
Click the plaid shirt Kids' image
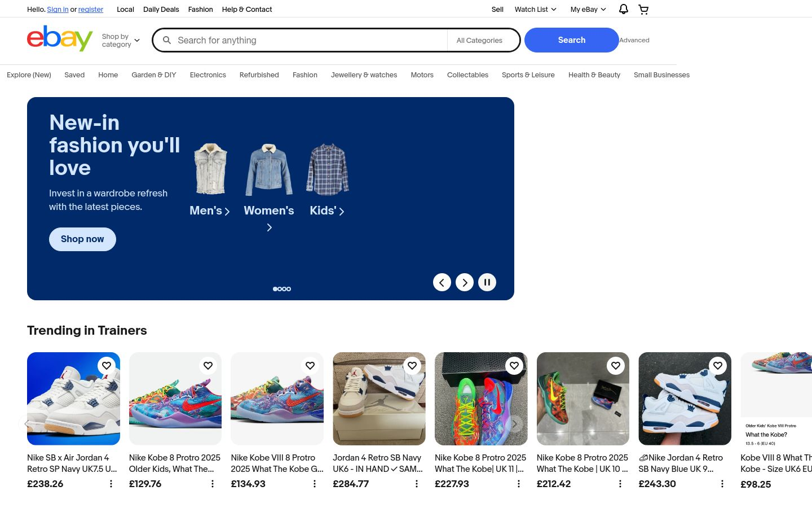coord(328,169)
